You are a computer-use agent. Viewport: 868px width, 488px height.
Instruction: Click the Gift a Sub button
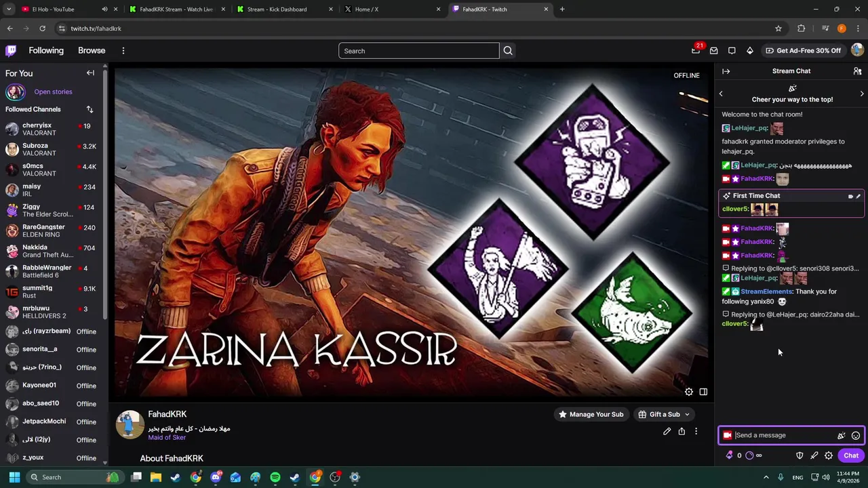pos(664,415)
